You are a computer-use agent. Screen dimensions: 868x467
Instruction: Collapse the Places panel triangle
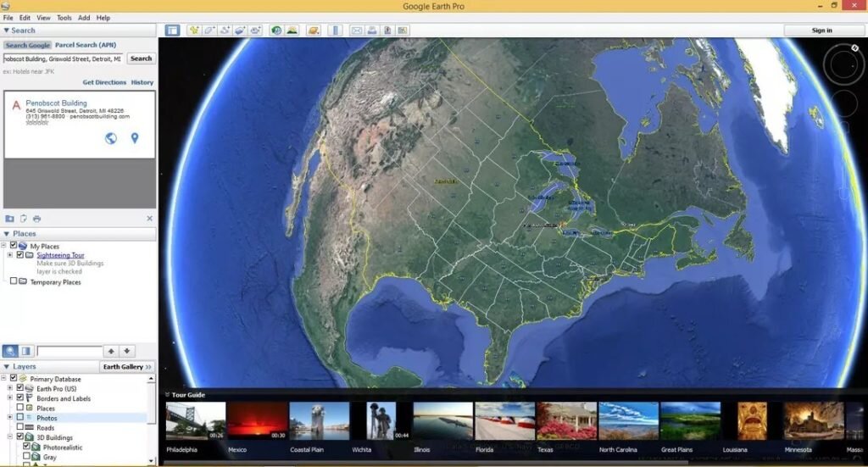(6, 234)
